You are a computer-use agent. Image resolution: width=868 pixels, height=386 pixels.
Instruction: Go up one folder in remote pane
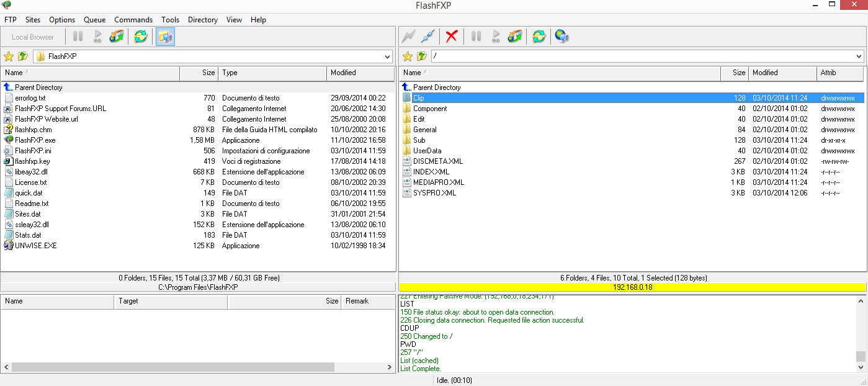[422, 56]
